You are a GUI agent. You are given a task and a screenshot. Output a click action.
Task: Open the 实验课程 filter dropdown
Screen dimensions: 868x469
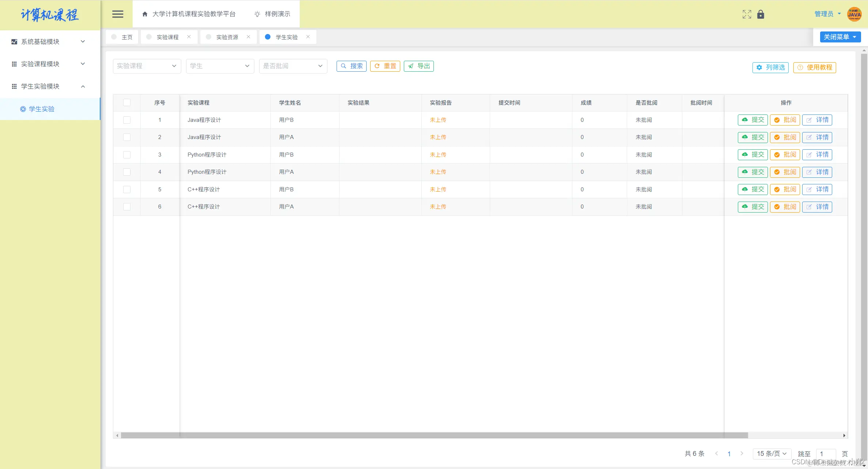pyautogui.click(x=147, y=66)
